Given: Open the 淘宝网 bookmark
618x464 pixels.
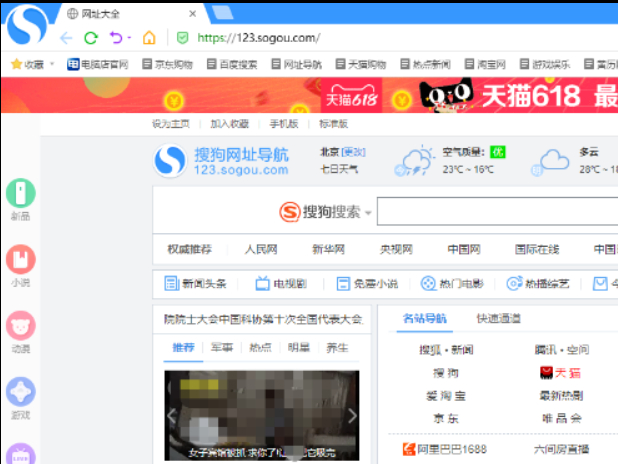Looking at the screenshot, I should (x=485, y=64).
